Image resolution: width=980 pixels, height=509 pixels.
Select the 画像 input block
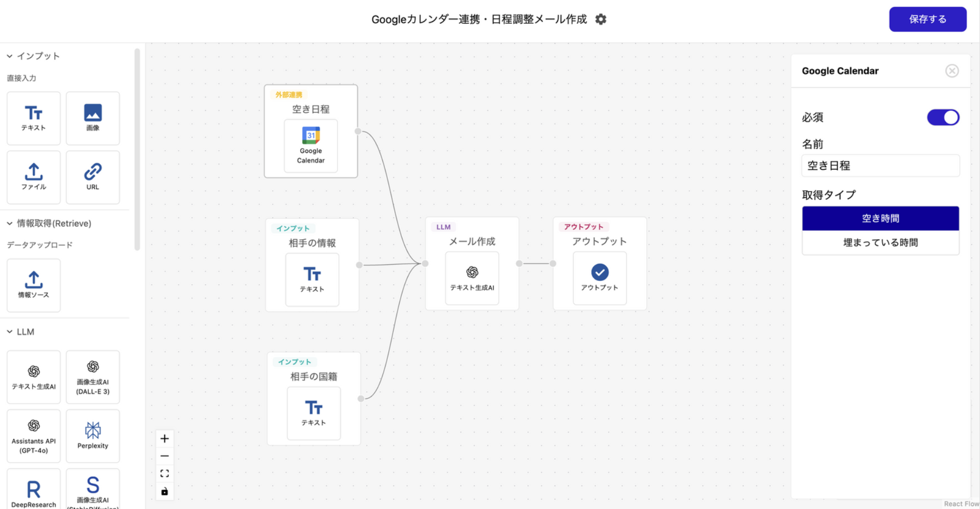coord(92,118)
